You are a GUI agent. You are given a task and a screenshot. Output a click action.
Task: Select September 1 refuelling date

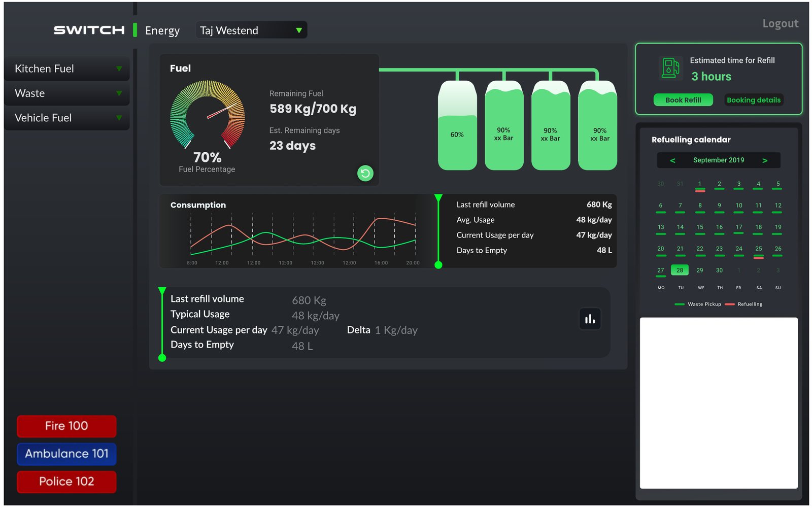point(700,185)
